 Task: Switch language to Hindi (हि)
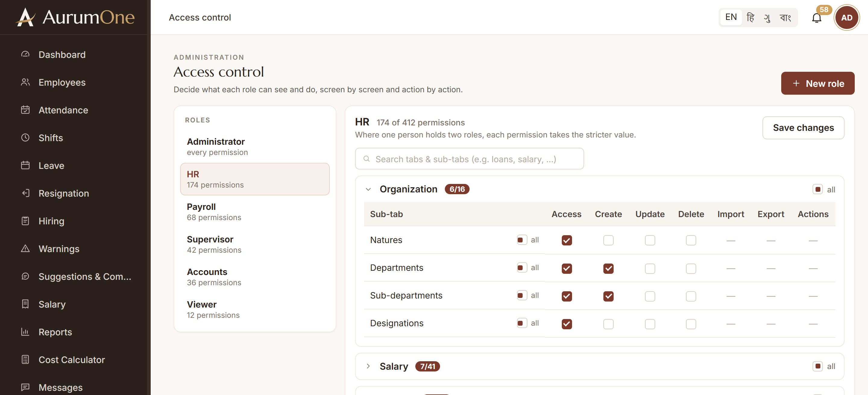click(750, 17)
